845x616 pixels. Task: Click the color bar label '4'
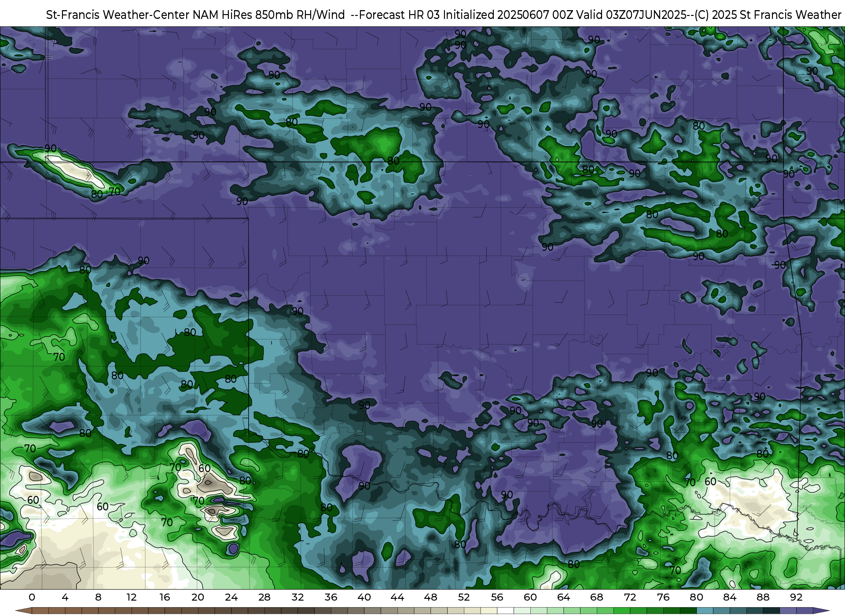point(65,597)
